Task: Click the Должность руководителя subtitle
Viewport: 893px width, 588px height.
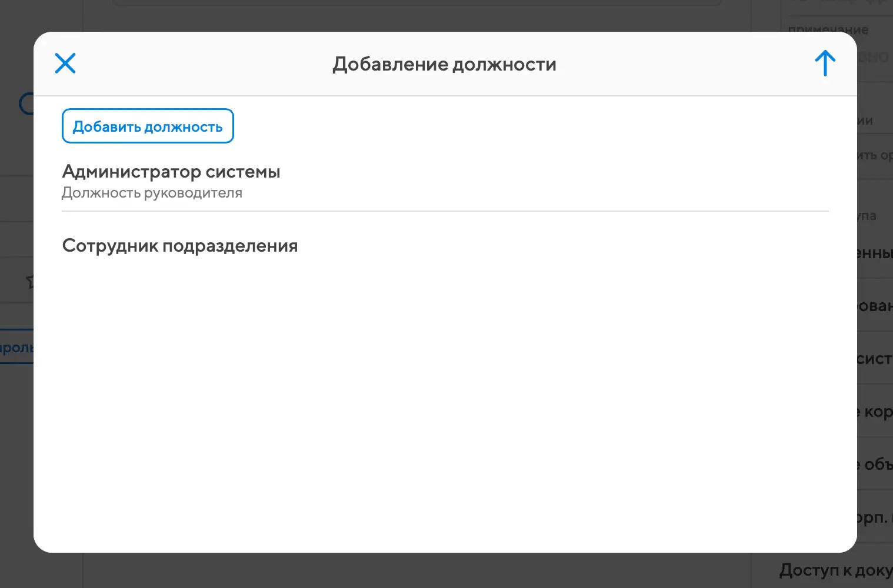Action: pos(152,193)
